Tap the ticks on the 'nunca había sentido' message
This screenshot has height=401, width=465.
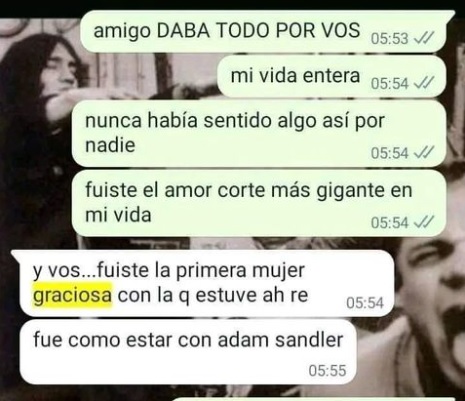click(x=423, y=153)
